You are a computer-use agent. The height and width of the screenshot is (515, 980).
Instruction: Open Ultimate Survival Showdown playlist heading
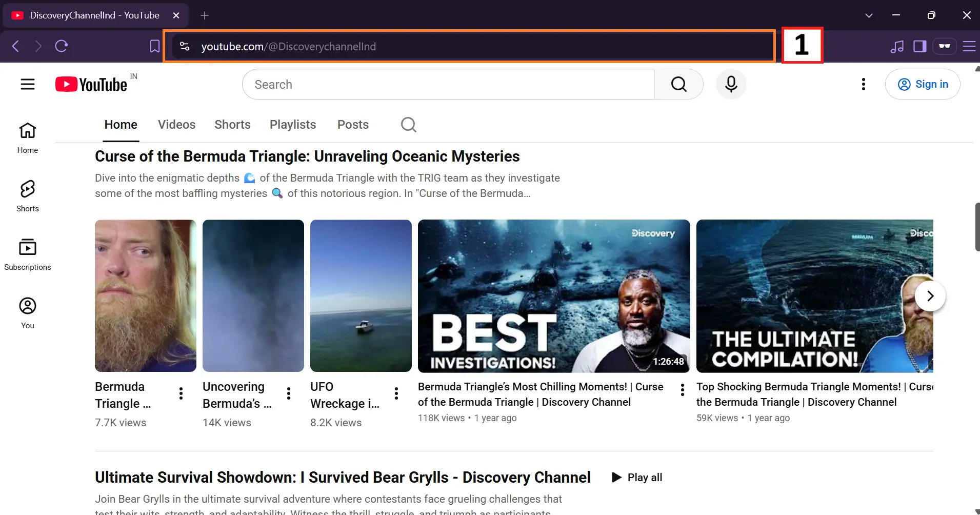click(x=343, y=478)
